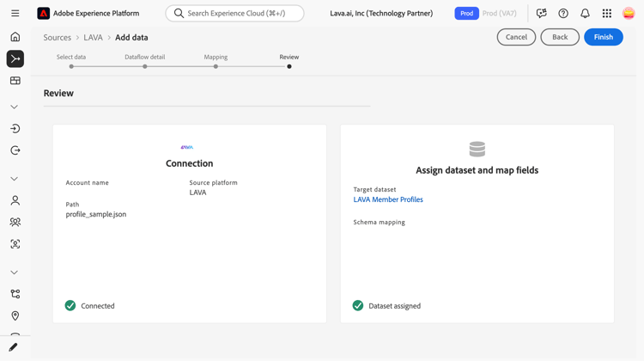Open the app switcher grid icon
Image resolution: width=644 pixels, height=361 pixels.
(x=606, y=13)
